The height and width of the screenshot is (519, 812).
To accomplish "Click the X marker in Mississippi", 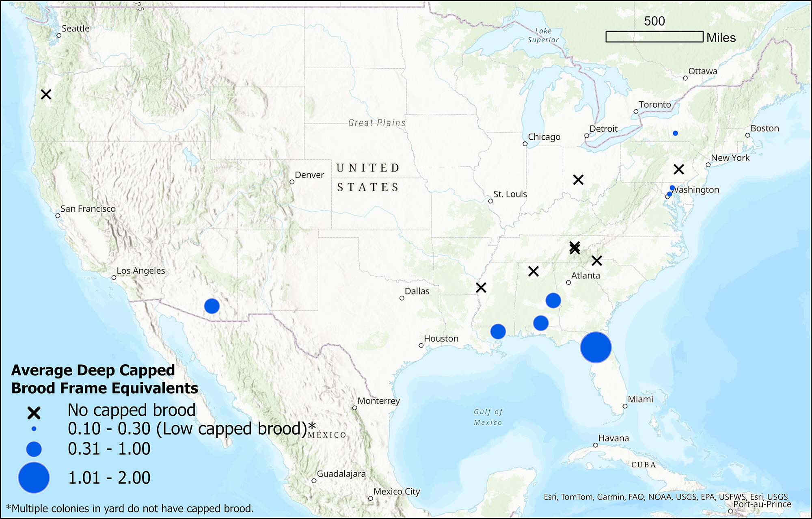I will pyautogui.click(x=481, y=288).
